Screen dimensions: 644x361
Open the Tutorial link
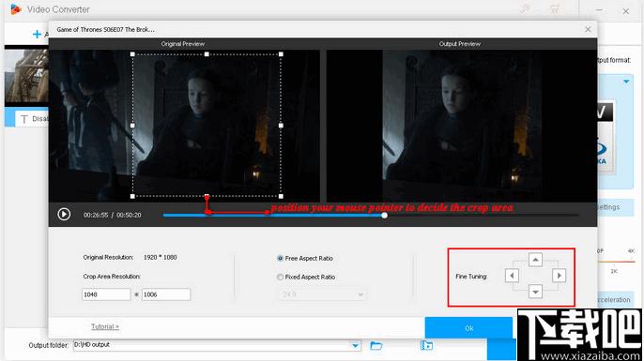(105, 326)
